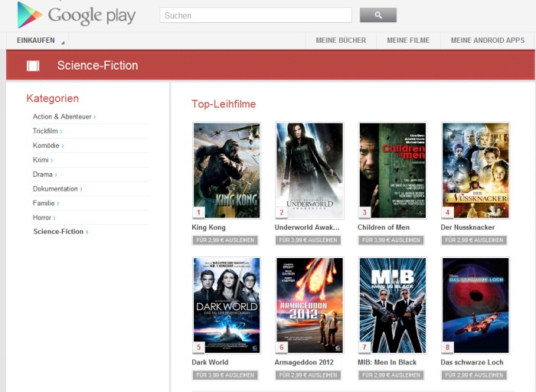Image resolution: width=536 pixels, height=392 pixels.
Task: Open the Underworld Awakening poster
Action: (309, 170)
